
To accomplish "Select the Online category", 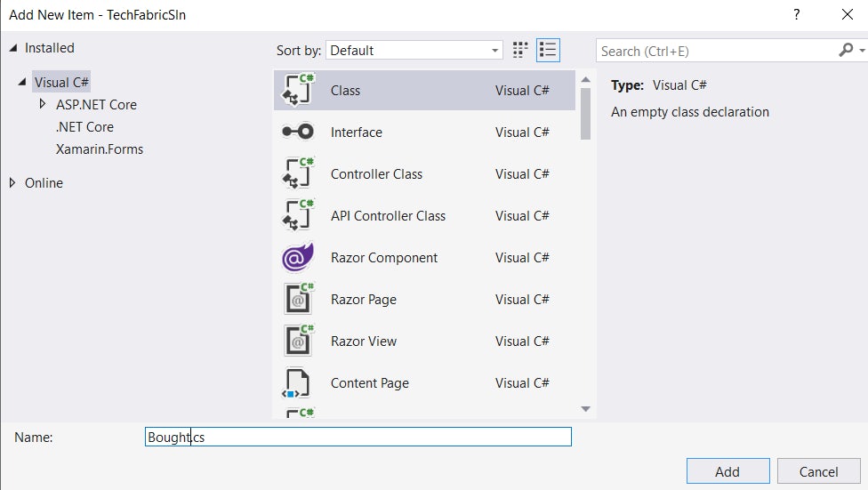I will 44,182.
